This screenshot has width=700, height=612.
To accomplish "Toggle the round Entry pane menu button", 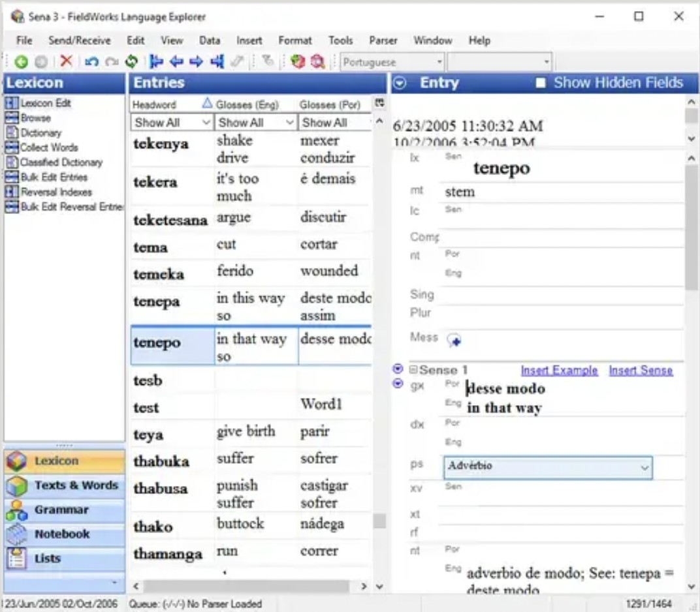I will [x=400, y=84].
